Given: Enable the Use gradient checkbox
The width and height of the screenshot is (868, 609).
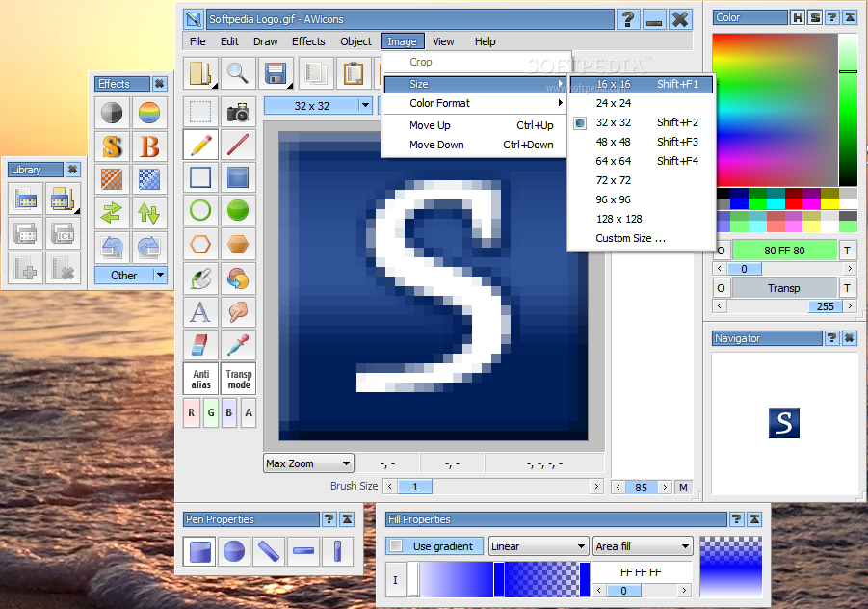Looking at the screenshot, I should pos(396,546).
